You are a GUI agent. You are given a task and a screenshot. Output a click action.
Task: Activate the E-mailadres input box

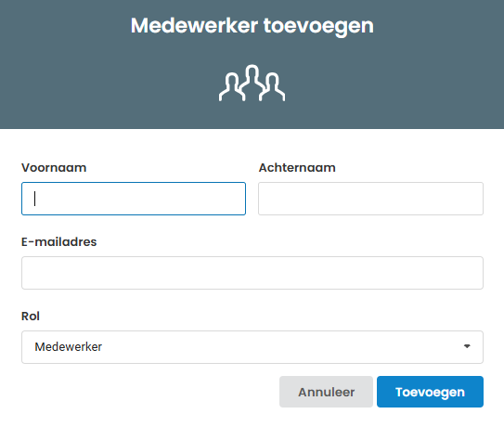[252, 273]
